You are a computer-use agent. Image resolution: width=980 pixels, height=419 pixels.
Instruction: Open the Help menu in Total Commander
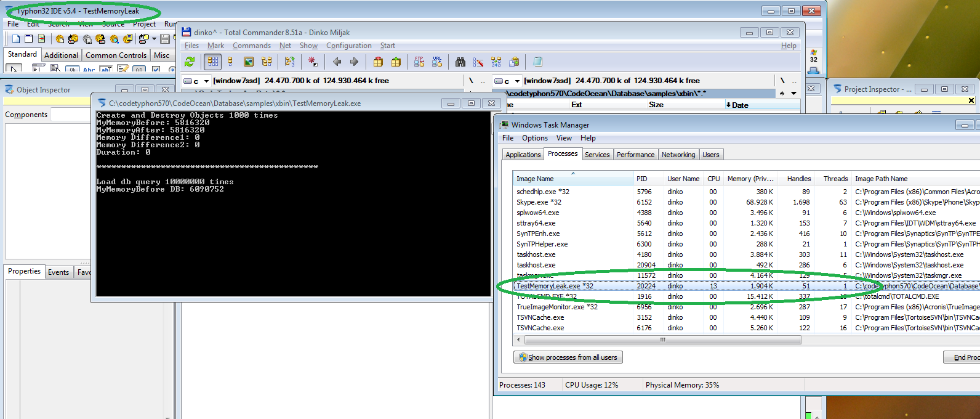(x=789, y=46)
